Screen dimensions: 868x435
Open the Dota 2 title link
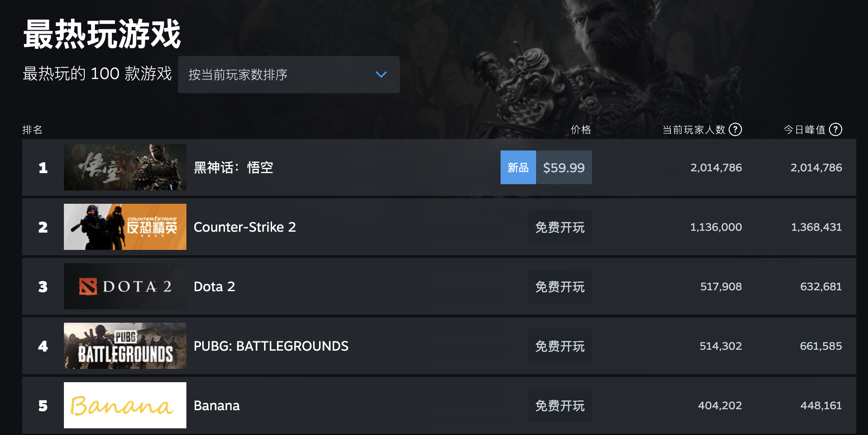214,286
